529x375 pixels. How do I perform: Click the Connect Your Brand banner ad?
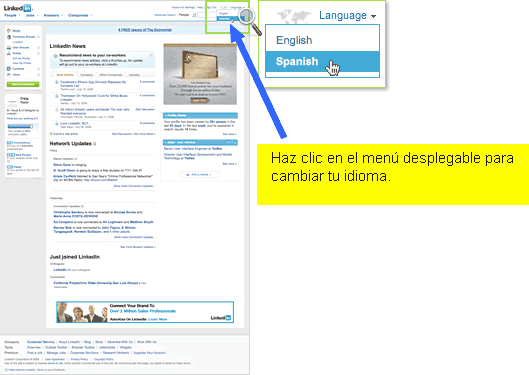pos(145,312)
